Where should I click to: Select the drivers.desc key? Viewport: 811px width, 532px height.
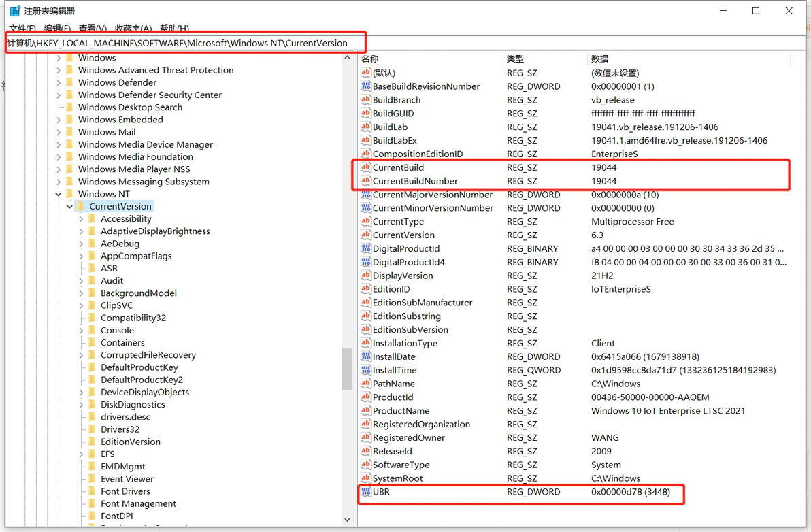[x=126, y=417]
